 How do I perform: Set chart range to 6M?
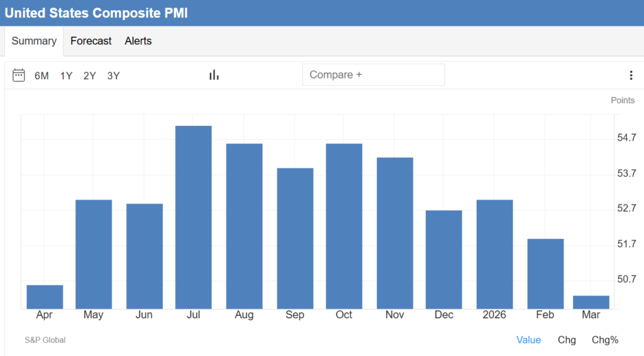coord(42,75)
